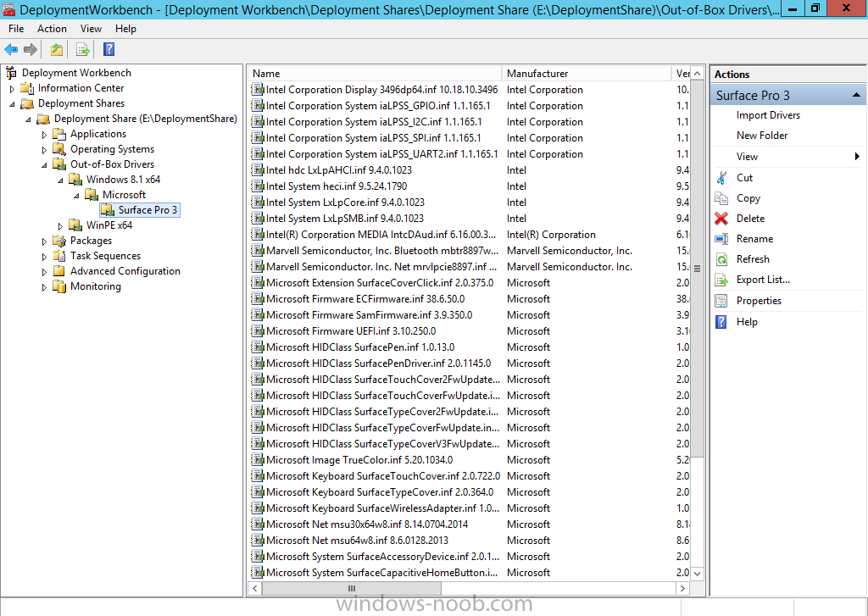Click the Back arrow toolbar icon
The height and width of the screenshot is (616, 868).
click(x=11, y=50)
